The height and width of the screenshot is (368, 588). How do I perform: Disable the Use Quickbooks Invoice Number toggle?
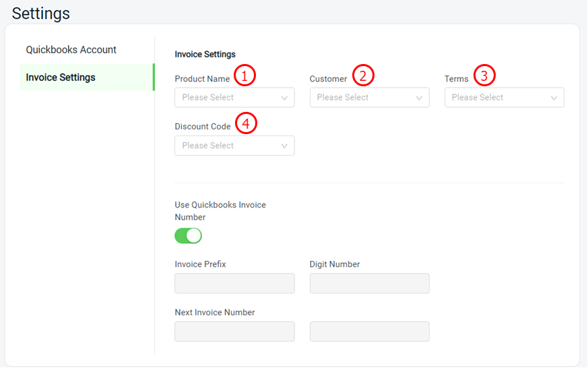188,236
